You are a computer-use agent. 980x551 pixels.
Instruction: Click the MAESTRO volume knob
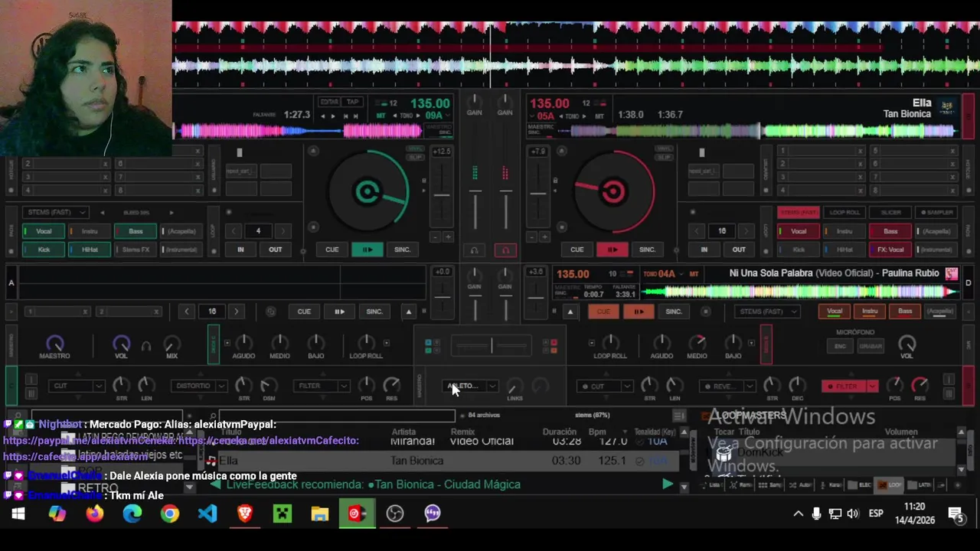pos(54,344)
